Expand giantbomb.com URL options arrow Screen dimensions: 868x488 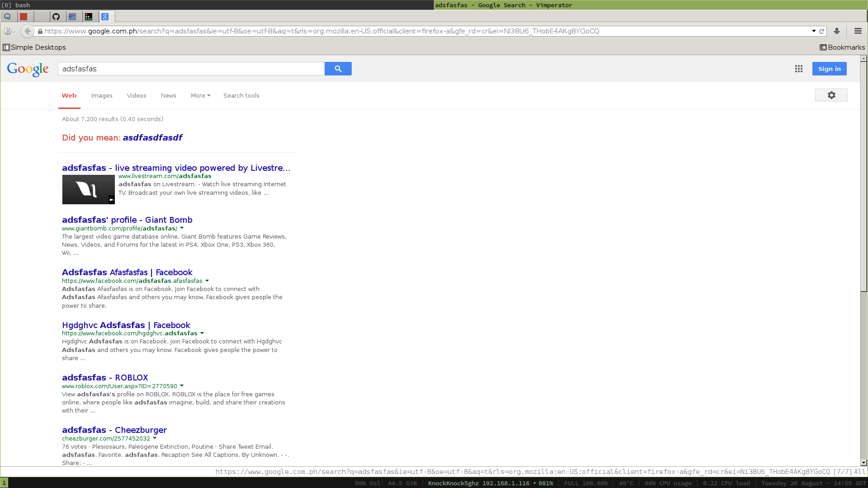tap(182, 228)
